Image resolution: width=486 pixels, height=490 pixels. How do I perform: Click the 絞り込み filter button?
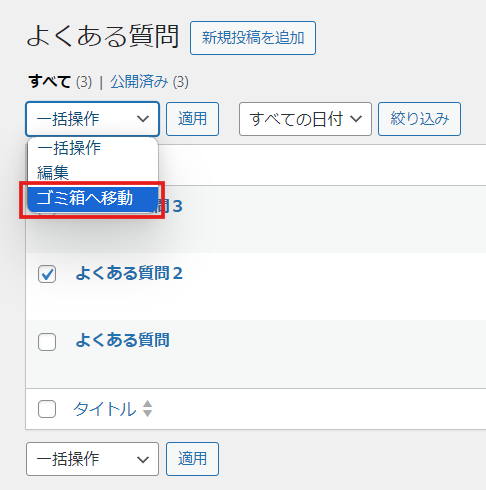tap(419, 119)
